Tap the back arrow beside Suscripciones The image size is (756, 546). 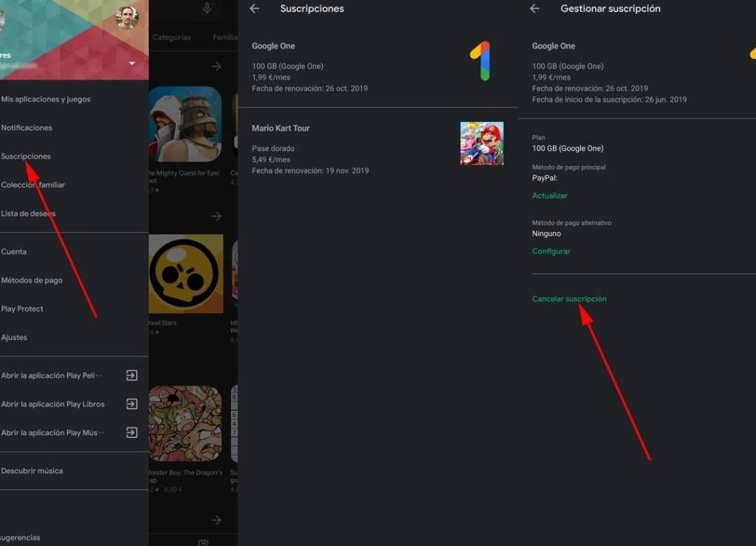tap(255, 9)
